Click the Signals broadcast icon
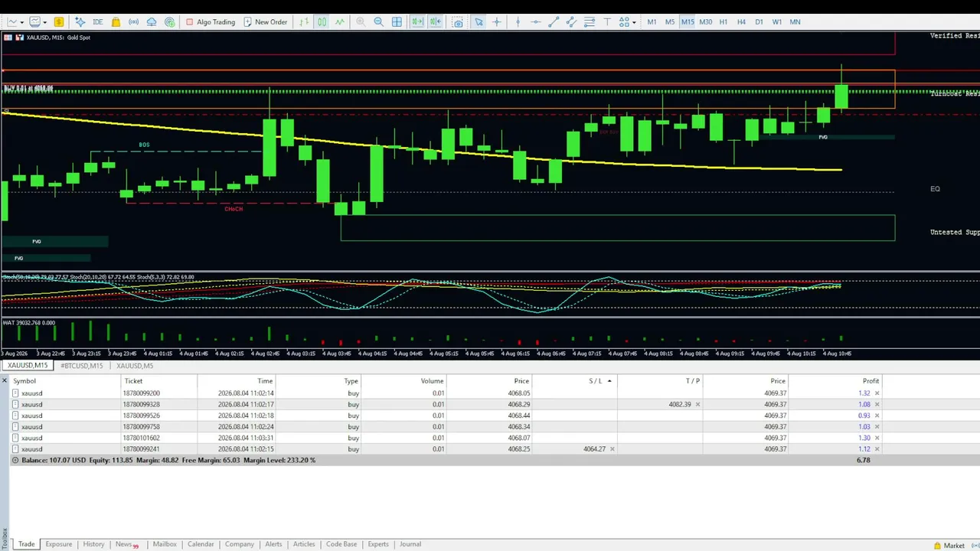Screen dimensions: 980x551 point(134,22)
